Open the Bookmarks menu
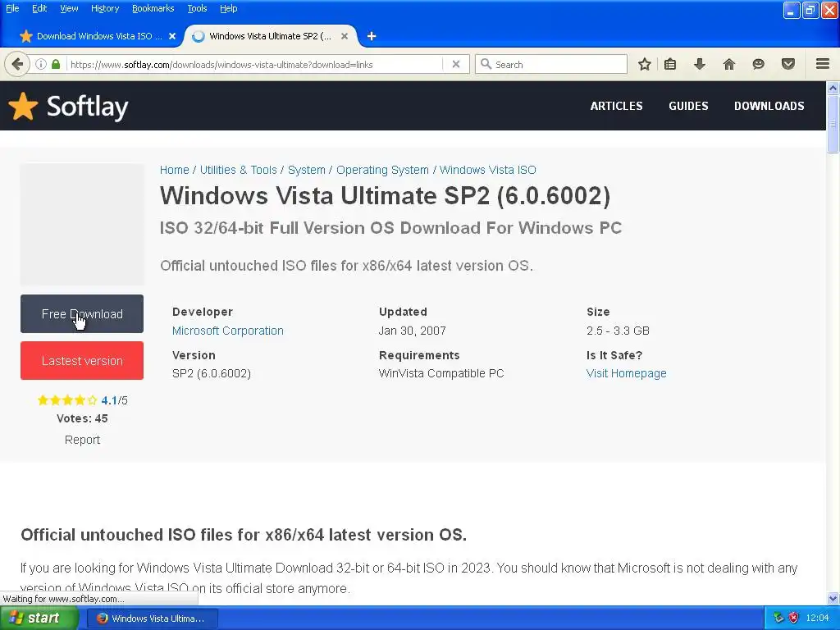 click(153, 8)
